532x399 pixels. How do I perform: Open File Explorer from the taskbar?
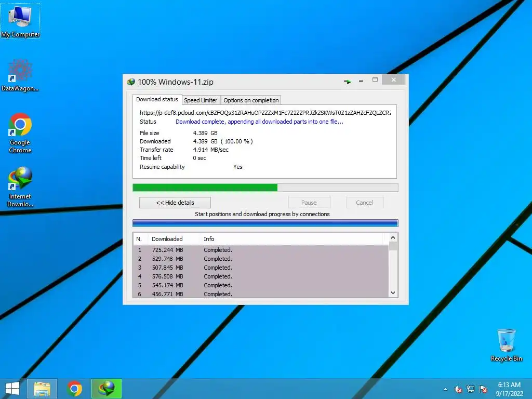tap(42, 389)
